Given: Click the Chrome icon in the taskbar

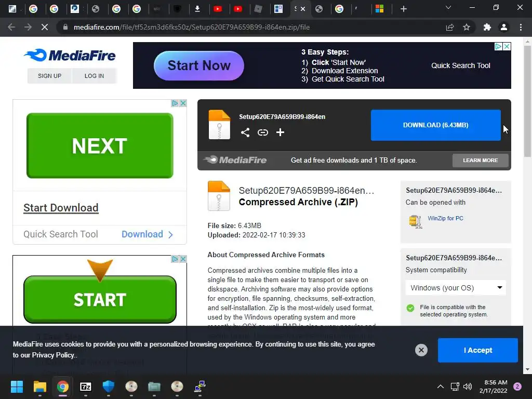Looking at the screenshot, I should (x=63, y=387).
